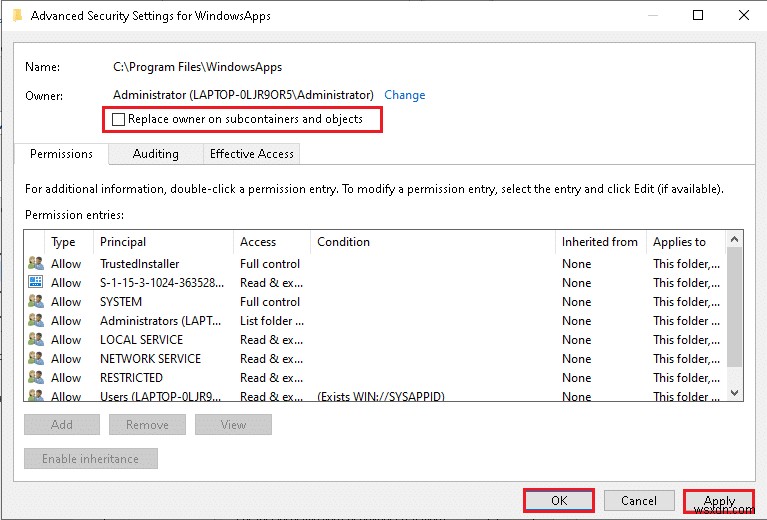Select the Permissions tab
Viewport: 767px width, 520px height.
click(61, 154)
